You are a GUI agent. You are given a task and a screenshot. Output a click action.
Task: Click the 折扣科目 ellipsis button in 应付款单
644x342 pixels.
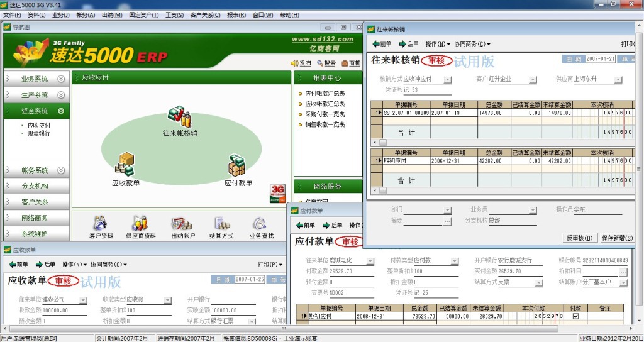coord(623,272)
